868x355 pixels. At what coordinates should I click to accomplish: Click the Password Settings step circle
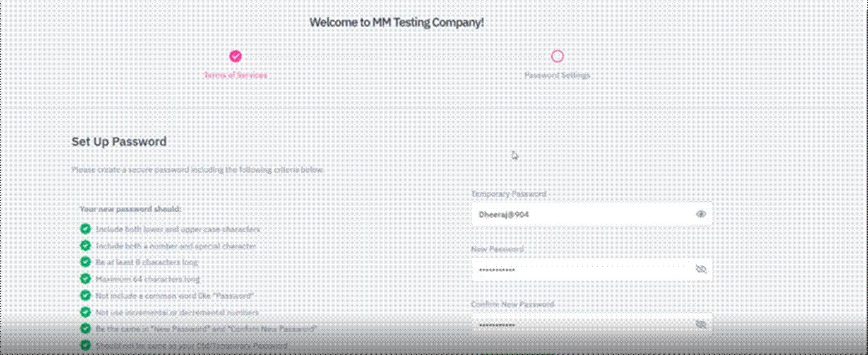[x=557, y=56]
